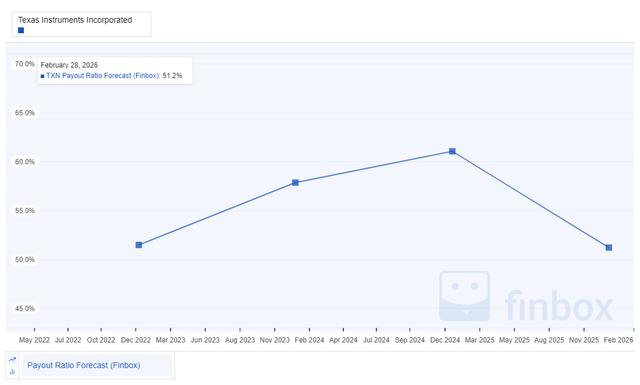This screenshot has width=640, height=385.
Task: Click the May 2022 x-axis label
Action: pos(34,340)
